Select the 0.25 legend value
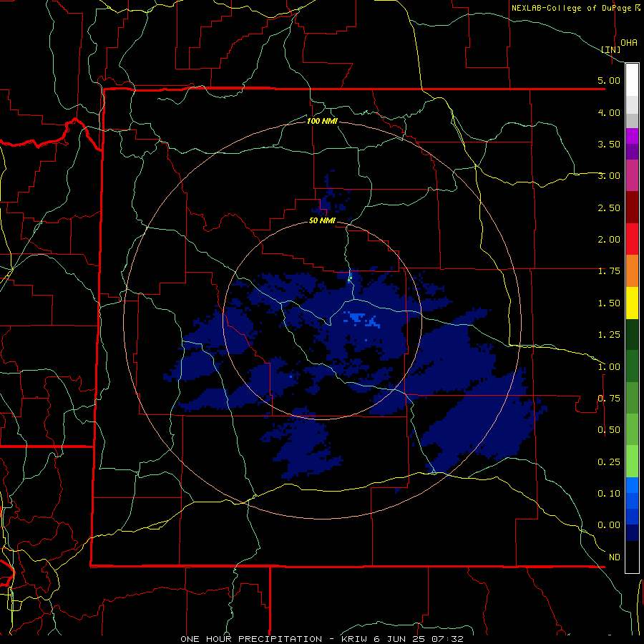644x644 pixels. tap(609, 462)
